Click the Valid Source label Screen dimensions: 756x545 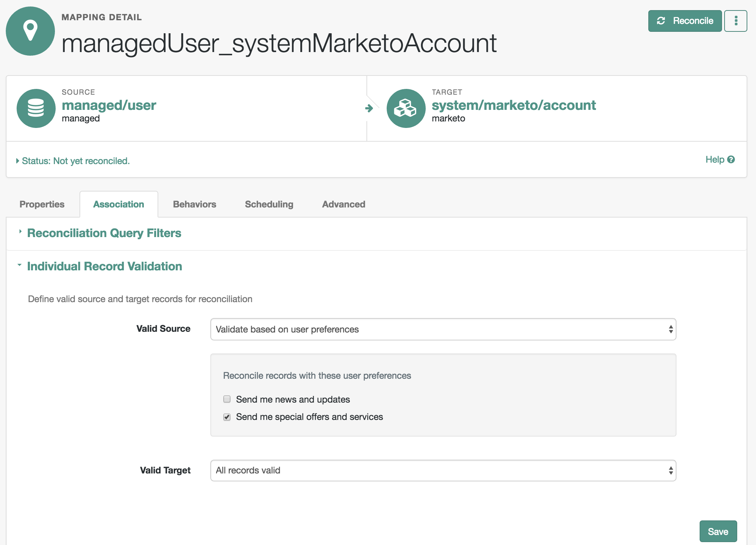tap(163, 329)
